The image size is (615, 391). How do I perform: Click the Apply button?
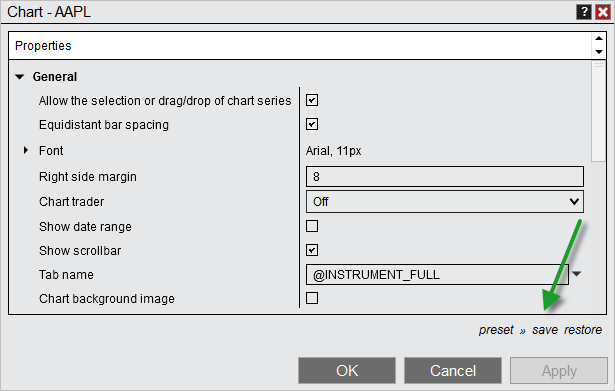click(559, 371)
